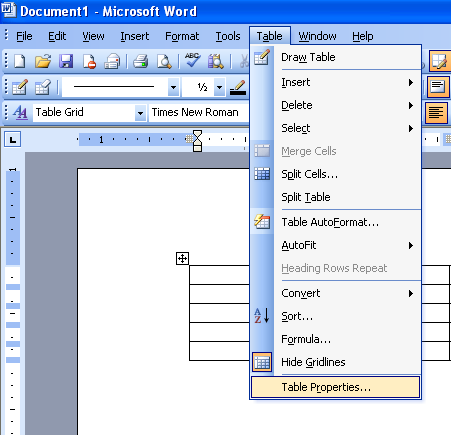Open the Table Grid style dropdown arrow
The image size is (451, 435).
[x=141, y=113]
